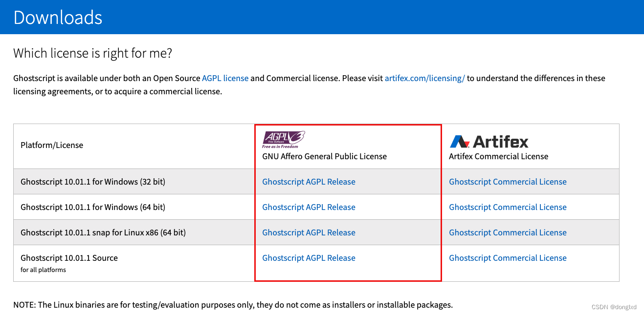Open the AGPL license link
The image size is (644, 315).
click(225, 78)
